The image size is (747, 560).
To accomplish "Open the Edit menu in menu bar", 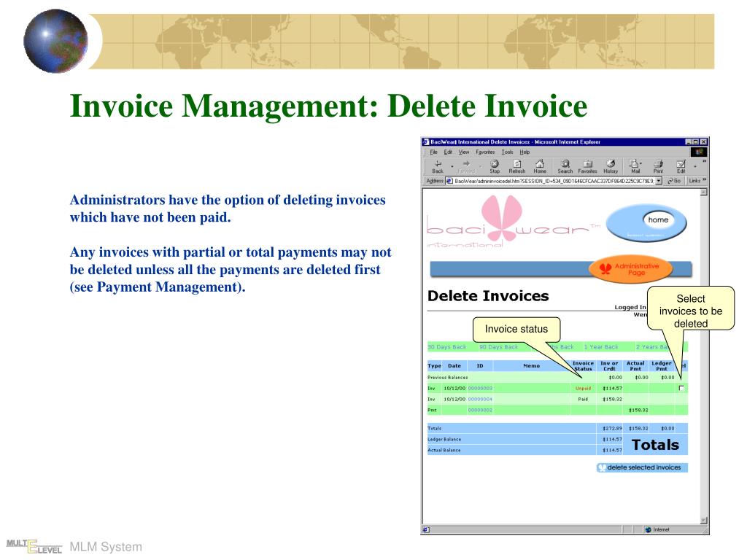I will click(448, 152).
